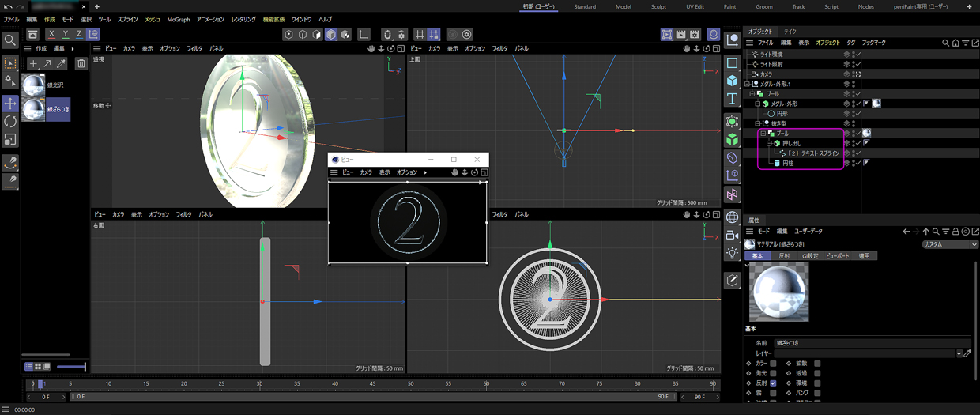The image size is (980, 415).
Task: Open the MoGraph menu
Action: pos(178,19)
